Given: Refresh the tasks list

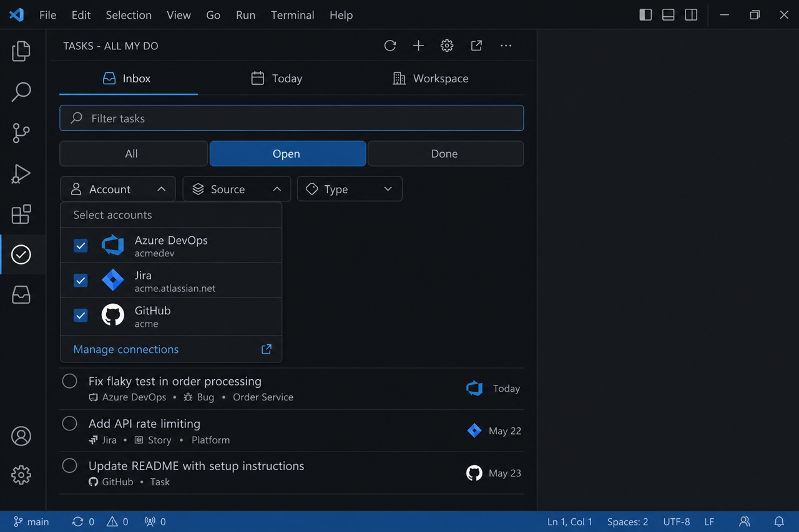Looking at the screenshot, I should point(390,46).
